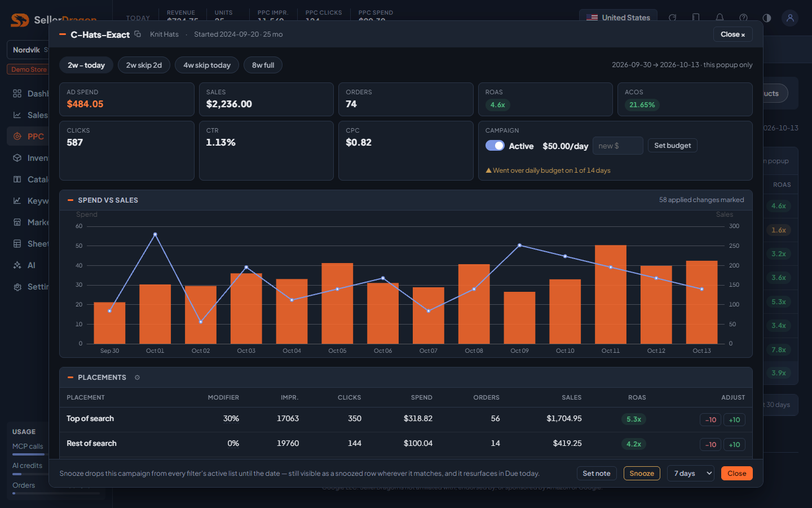Image resolution: width=812 pixels, height=508 pixels.
Task: Decrease Top of search modifier by 10
Action: 710,420
